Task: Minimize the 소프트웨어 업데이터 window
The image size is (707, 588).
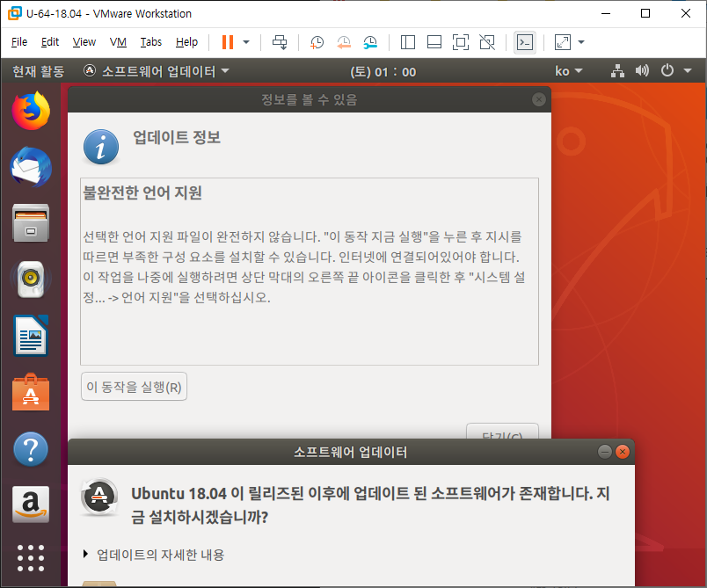Action: coord(605,452)
